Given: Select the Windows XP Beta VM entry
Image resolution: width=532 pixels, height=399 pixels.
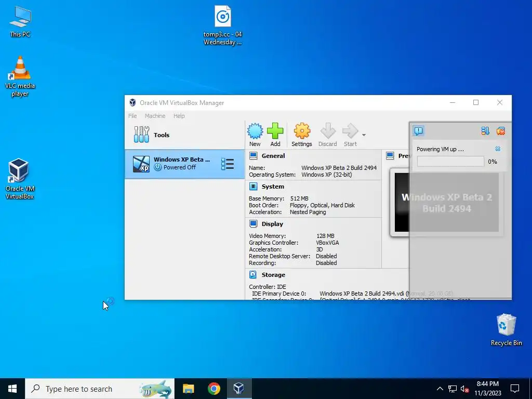Looking at the screenshot, I should (x=184, y=164).
